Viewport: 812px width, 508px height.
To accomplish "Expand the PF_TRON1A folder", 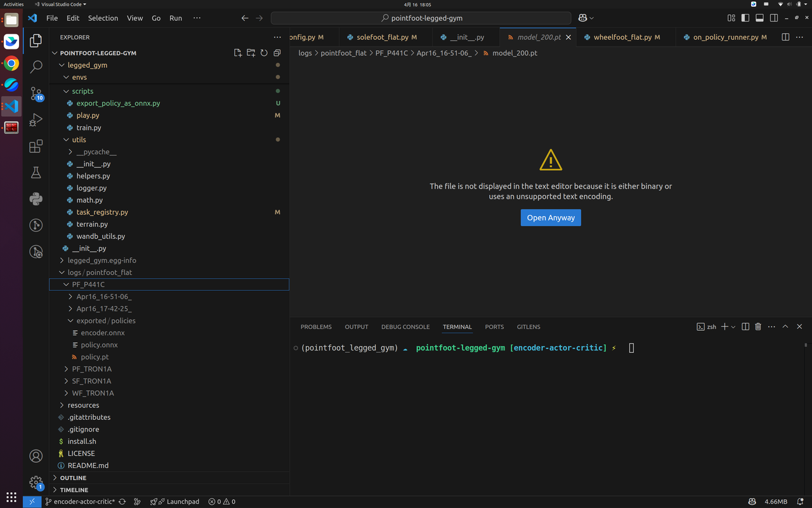I will (x=169, y=369).
